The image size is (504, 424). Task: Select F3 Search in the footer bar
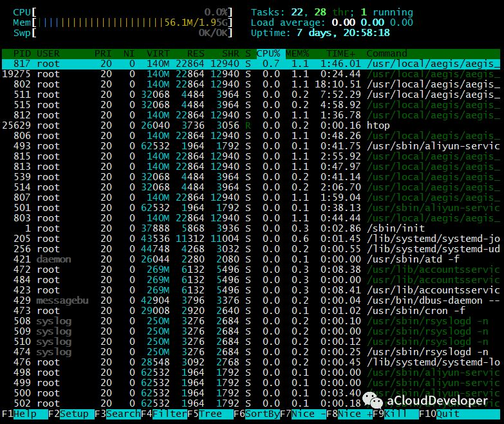118,414
